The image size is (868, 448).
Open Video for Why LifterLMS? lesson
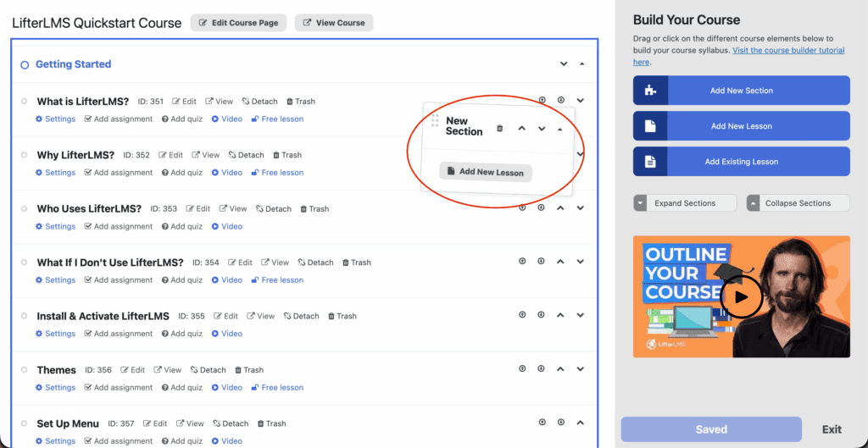[227, 173]
